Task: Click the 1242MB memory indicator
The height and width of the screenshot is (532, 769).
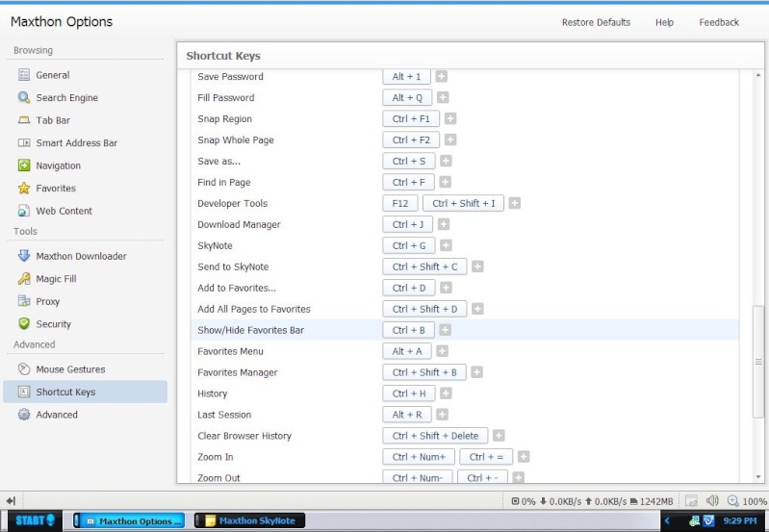Action: (x=652, y=501)
